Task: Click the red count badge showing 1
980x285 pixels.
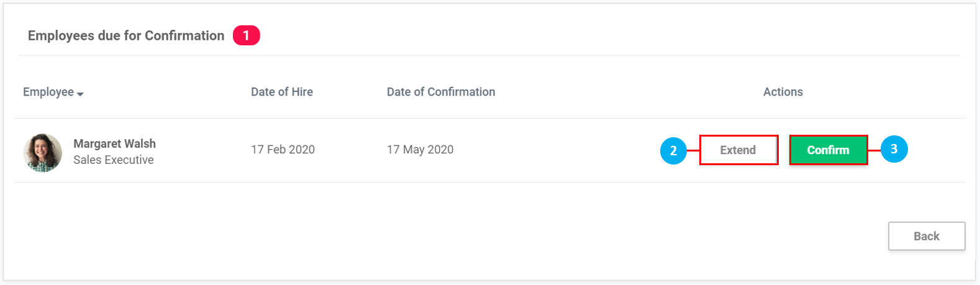Action: (246, 35)
